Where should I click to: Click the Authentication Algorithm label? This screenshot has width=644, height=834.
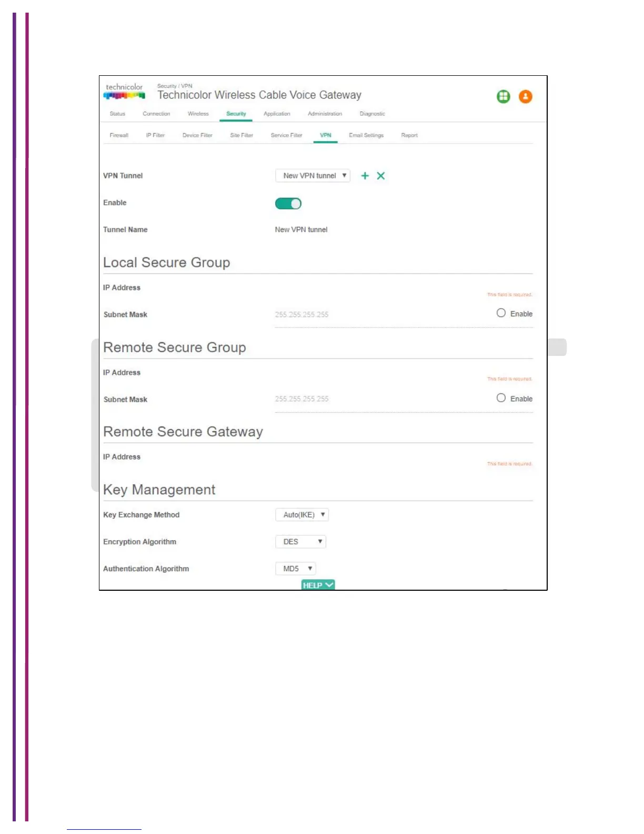click(146, 569)
